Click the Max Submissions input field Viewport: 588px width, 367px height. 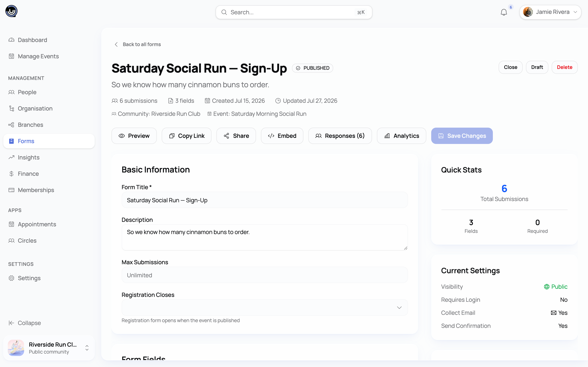tap(265, 275)
